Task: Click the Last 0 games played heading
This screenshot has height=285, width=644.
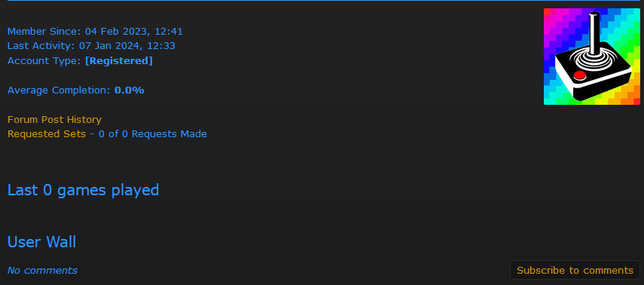Action: pos(84,190)
